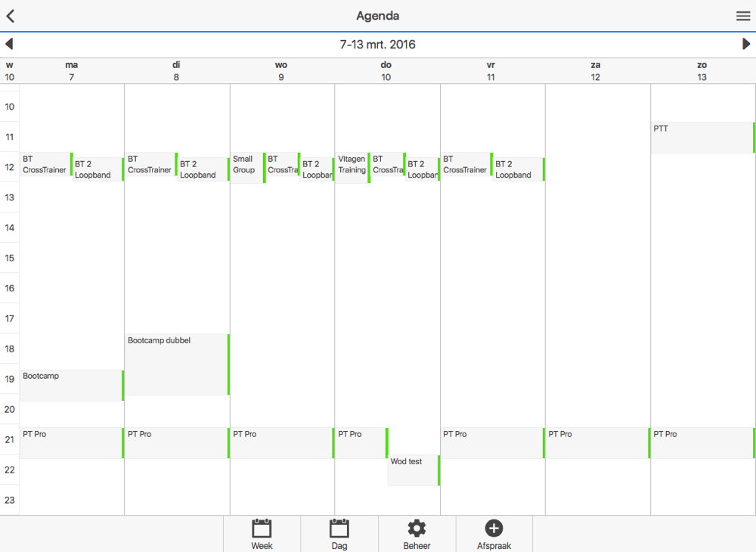Go to previous week arrow
756x552 pixels.
8,45
